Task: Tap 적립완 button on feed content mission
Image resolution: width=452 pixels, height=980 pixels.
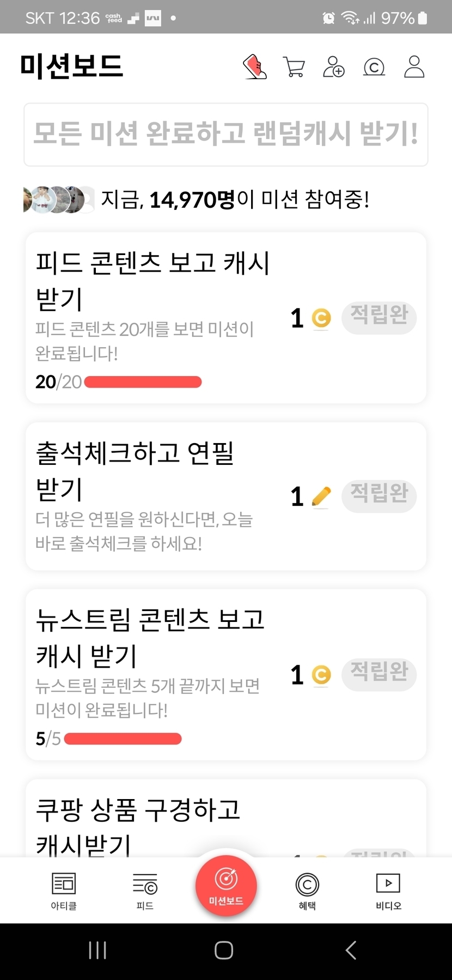Action: 379,317
